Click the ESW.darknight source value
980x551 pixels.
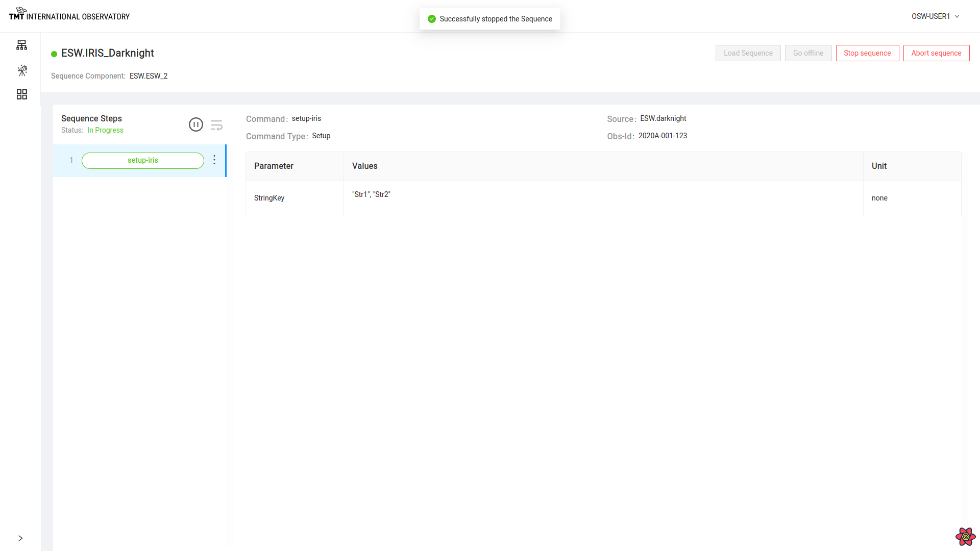[x=663, y=118]
